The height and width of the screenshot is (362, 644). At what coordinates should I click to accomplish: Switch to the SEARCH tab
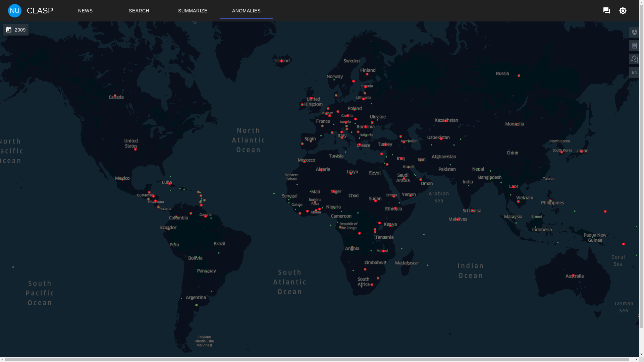tap(139, 11)
